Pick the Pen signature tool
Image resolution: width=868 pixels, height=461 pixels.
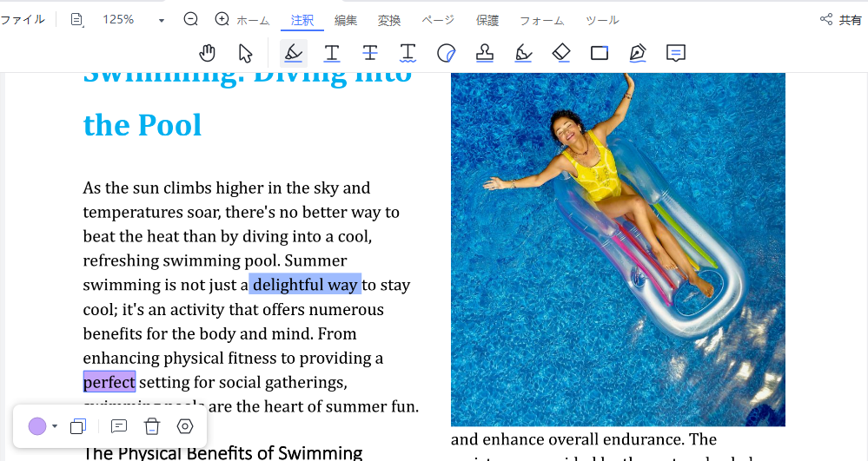click(638, 53)
